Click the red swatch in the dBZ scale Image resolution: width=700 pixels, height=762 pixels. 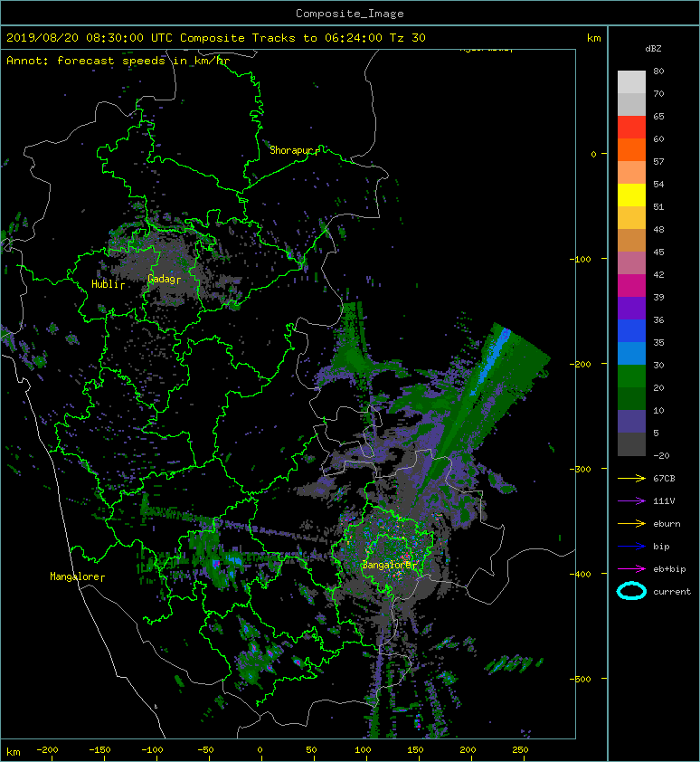pyautogui.click(x=631, y=128)
